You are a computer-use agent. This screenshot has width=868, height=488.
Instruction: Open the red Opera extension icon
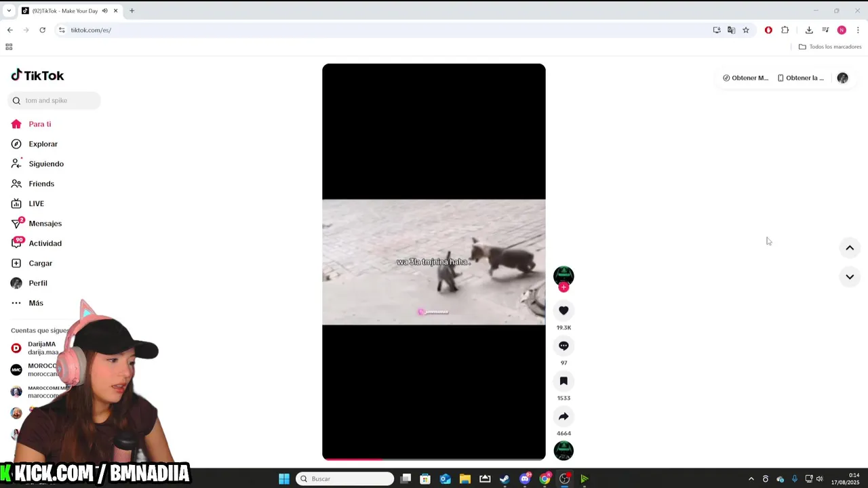768,30
